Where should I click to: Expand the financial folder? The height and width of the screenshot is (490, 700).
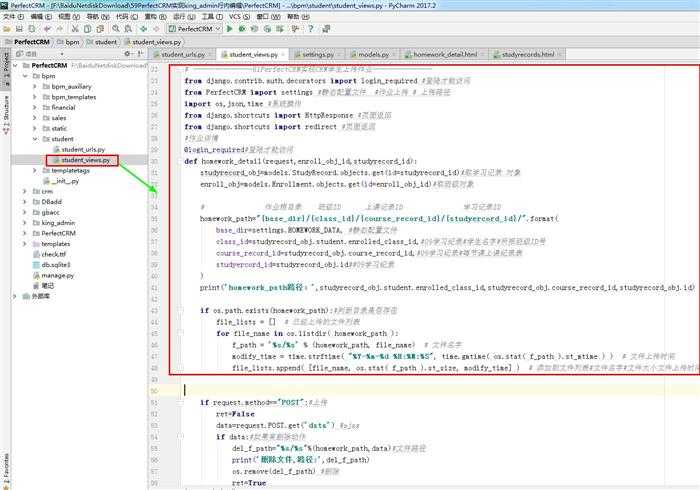pyautogui.click(x=35, y=107)
